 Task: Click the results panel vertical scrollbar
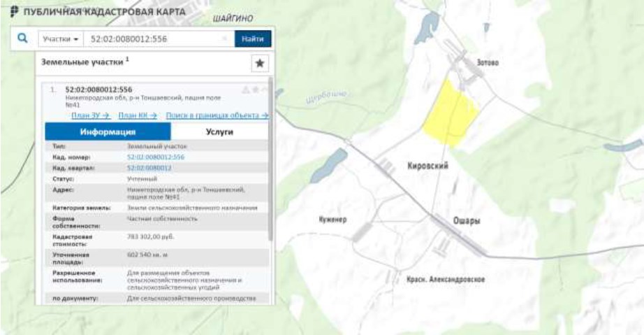click(270, 158)
